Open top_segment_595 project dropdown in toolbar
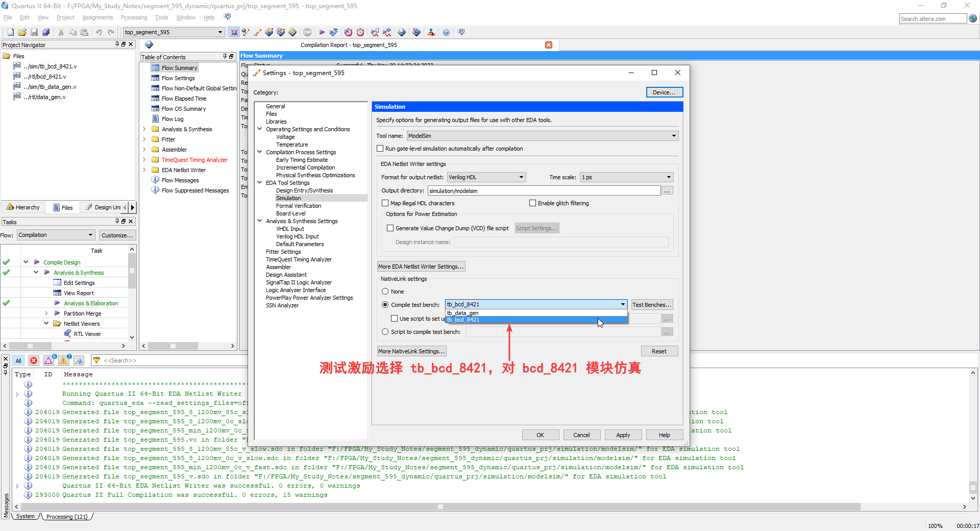 [174, 32]
